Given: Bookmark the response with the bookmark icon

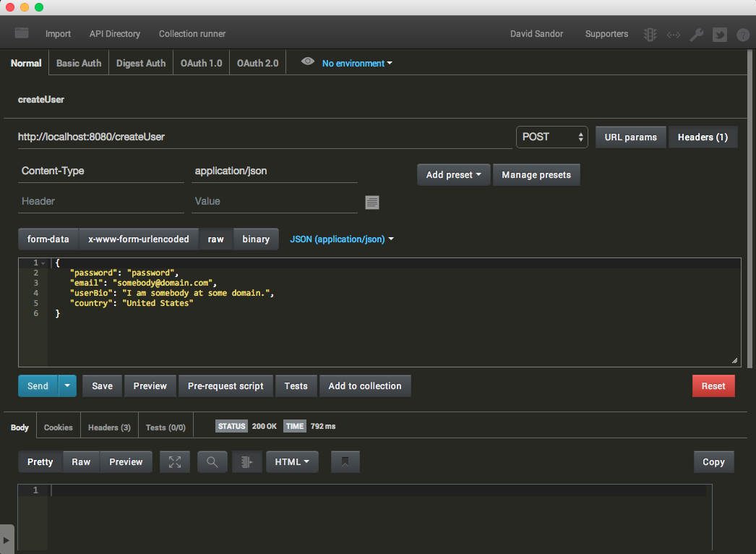Looking at the screenshot, I should coord(345,462).
